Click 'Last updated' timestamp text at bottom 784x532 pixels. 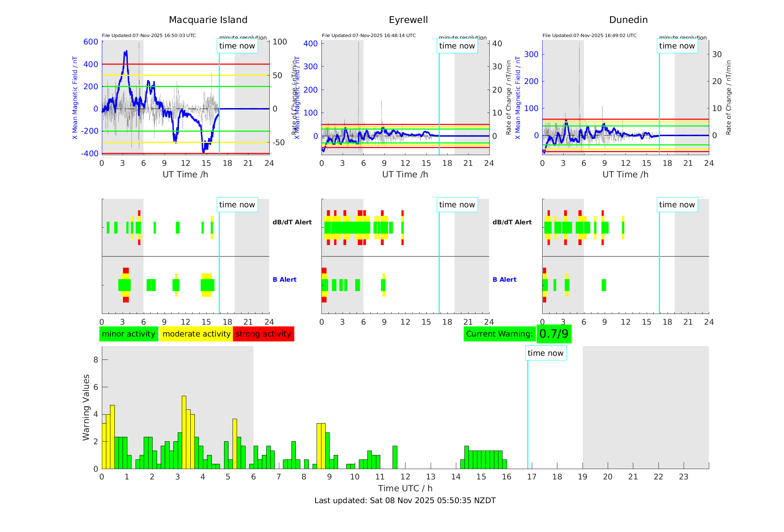[x=405, y=501]
